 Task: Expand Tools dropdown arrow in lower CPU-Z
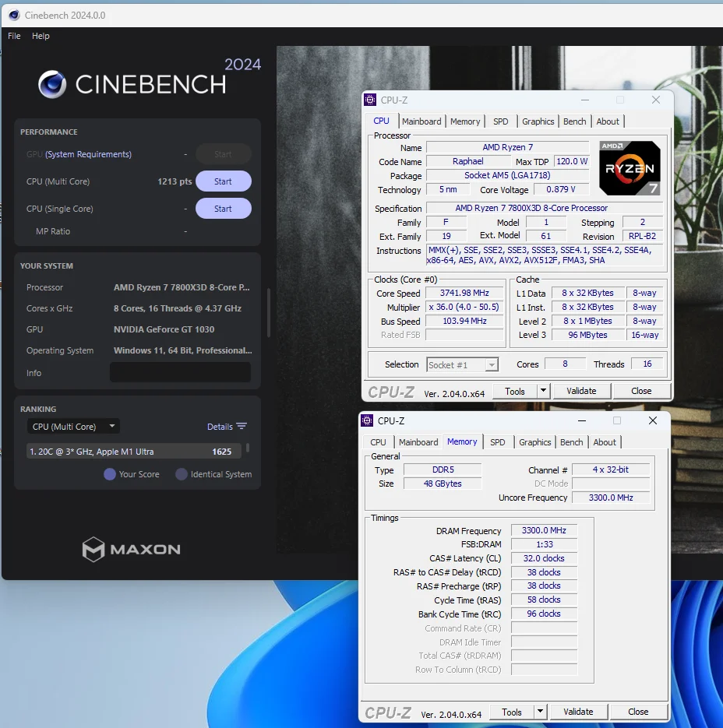(540, 712)
